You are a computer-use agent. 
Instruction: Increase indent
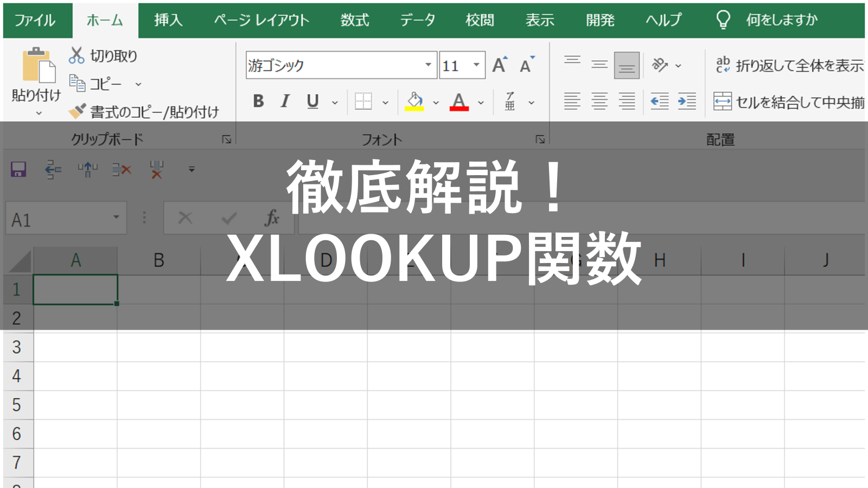coord(687,101)
